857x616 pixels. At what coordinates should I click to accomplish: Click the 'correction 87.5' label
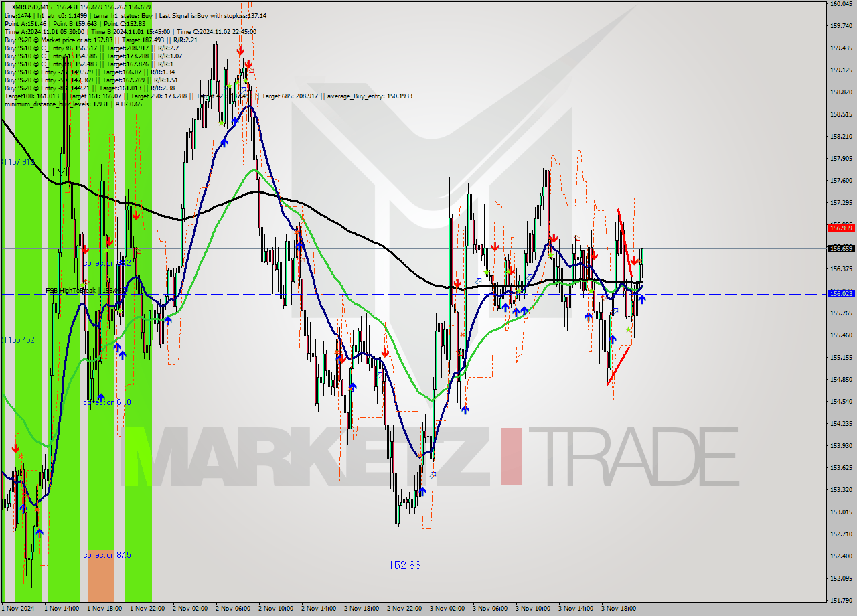pyautogui.click(x=107, y=555)
